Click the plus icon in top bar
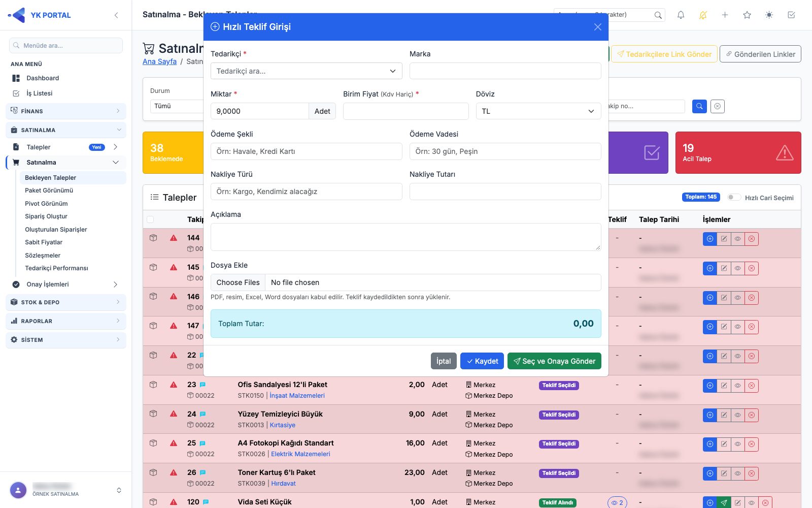 coord(725,15)
